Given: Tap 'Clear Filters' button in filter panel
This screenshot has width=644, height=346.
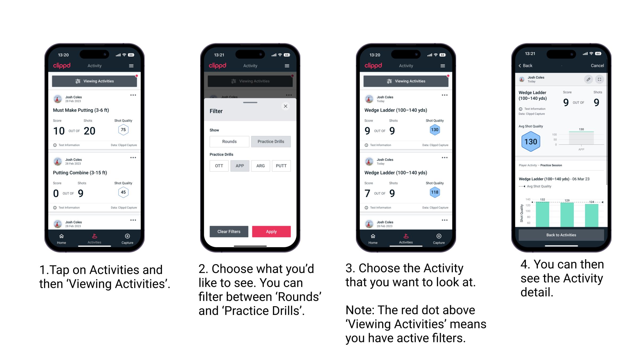Looking at the screenshot, I should coord(229,231).
